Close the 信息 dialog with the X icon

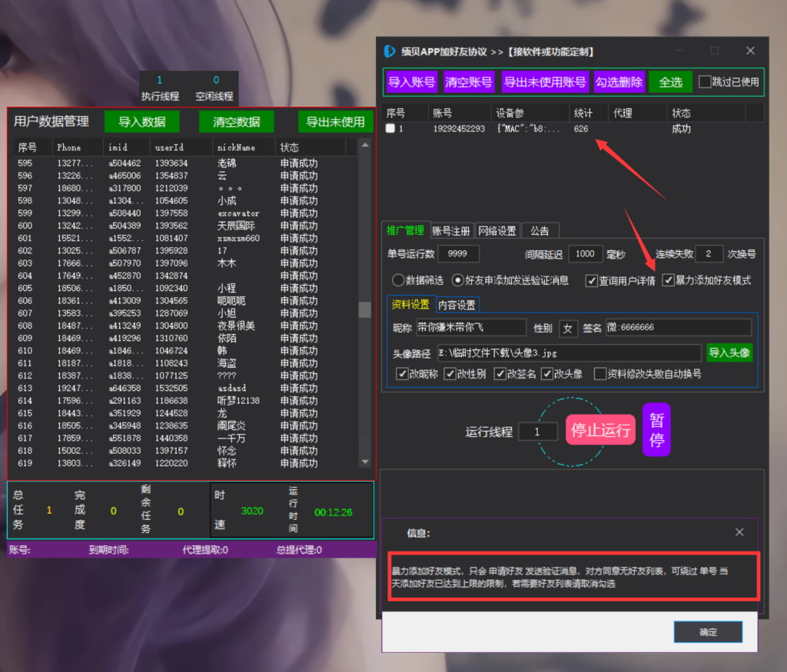tap(739, 532)
